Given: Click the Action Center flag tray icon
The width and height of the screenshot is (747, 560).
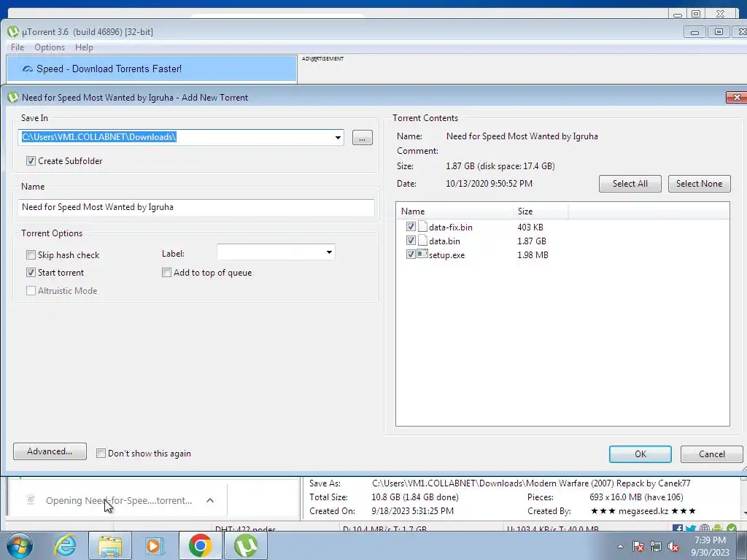Looking at the screenshot, I should click(x=638, y=546).
